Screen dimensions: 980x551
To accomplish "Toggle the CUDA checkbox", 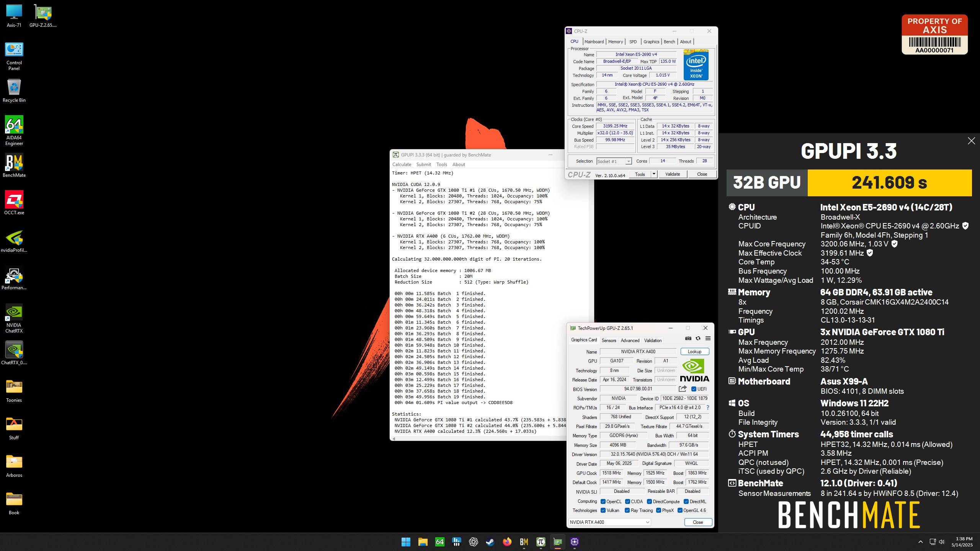I will coord(627,502).
